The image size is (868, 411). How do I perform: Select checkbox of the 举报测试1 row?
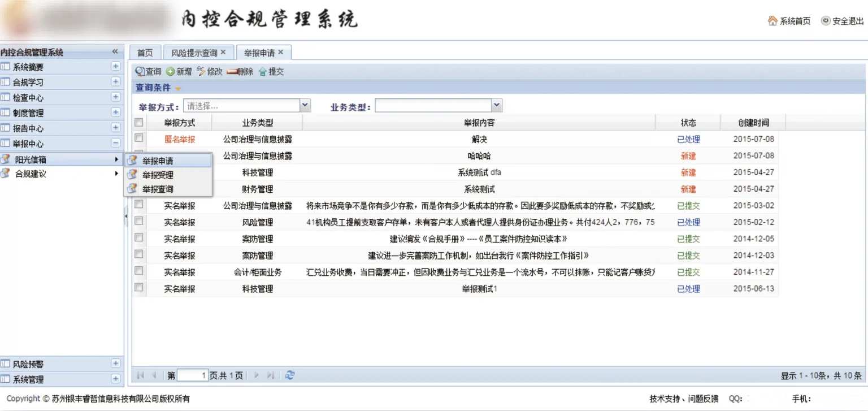pos(139,288)
